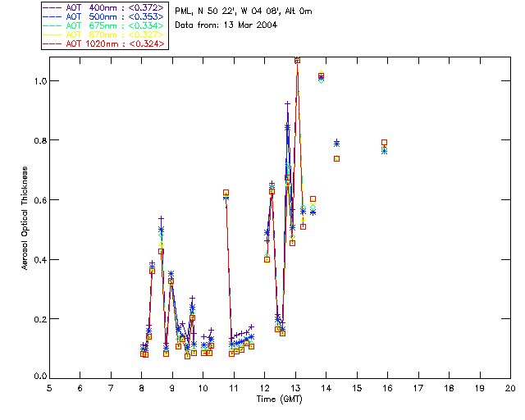Click the green AOT 675nm legend entry
Viewport: 525px width, 420px height.
point(104,25)
